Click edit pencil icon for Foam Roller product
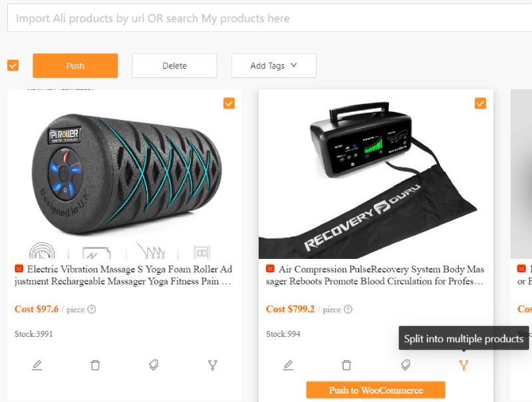The height and width of the screenshot is (402, 532). click(37, 365)
